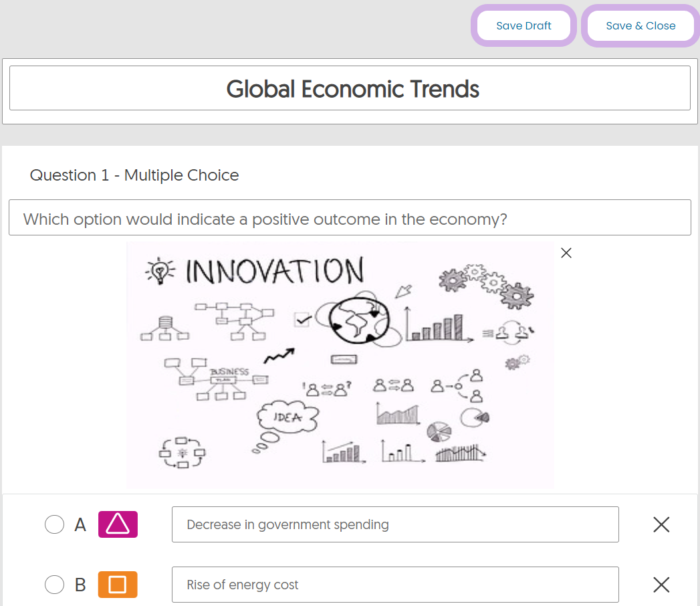Click the answer A letter label
700x606 pixels.
click(80, 524)
